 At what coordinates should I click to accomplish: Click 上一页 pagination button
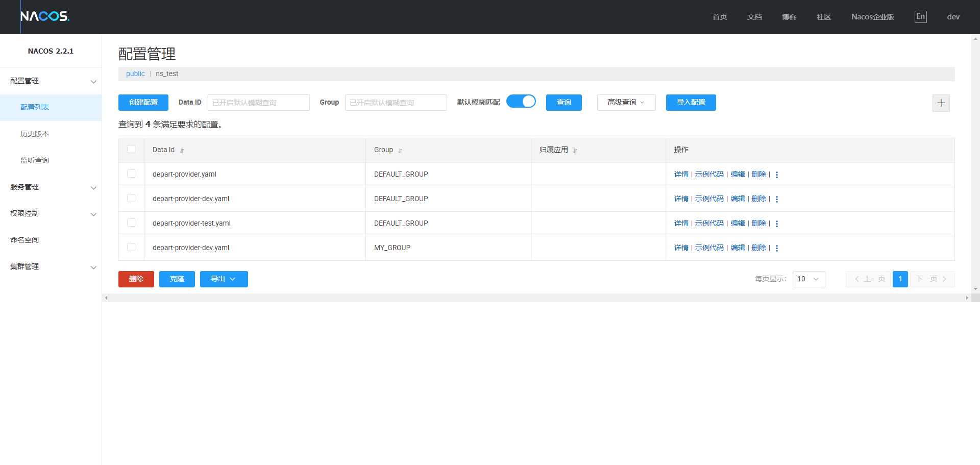click(869, 279)
